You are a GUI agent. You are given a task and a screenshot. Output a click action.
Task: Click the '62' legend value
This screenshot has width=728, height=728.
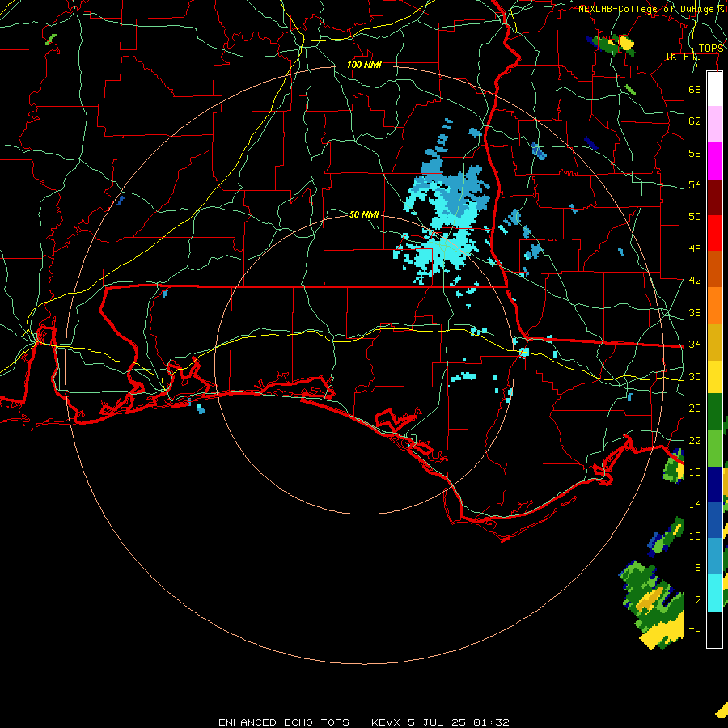pyautogui.click(x=695, y=121)
